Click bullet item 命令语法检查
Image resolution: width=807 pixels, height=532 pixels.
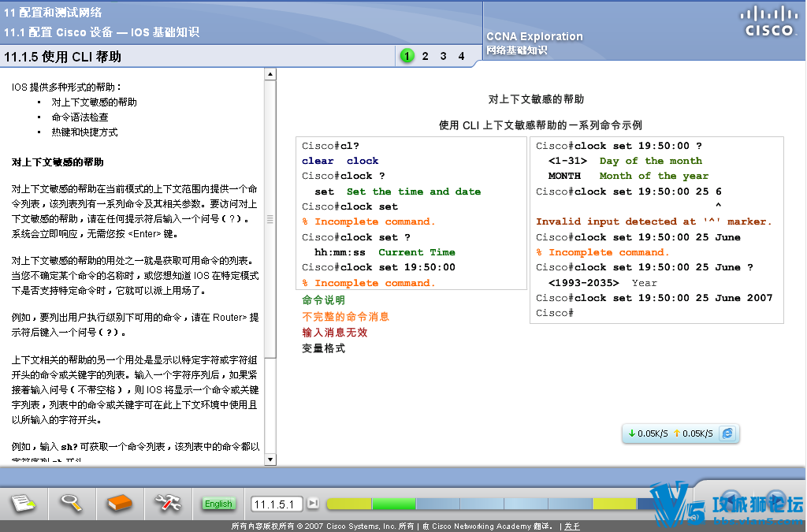coord(80,117)
